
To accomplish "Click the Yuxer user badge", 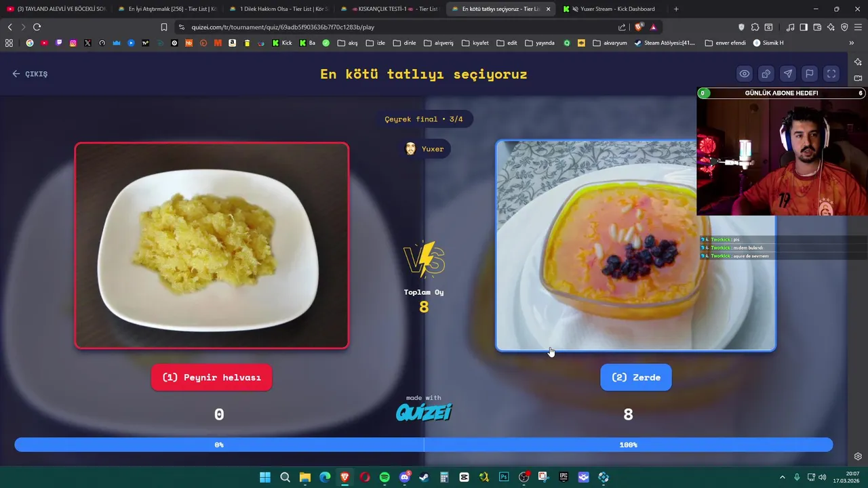I will click(424, 149).
